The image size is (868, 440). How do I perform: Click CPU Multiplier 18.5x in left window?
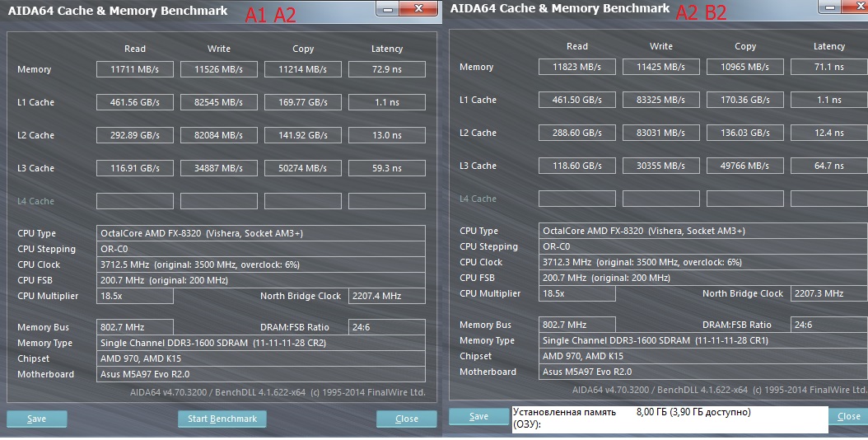(134, 296)
